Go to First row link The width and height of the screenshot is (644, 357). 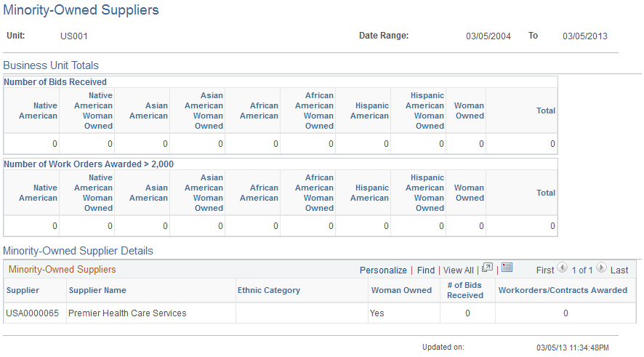(x=545, y=270)
